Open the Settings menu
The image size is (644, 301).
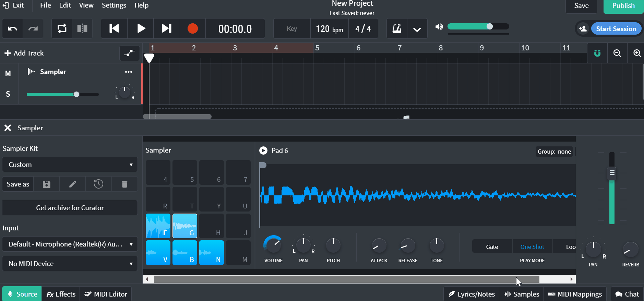114,5
